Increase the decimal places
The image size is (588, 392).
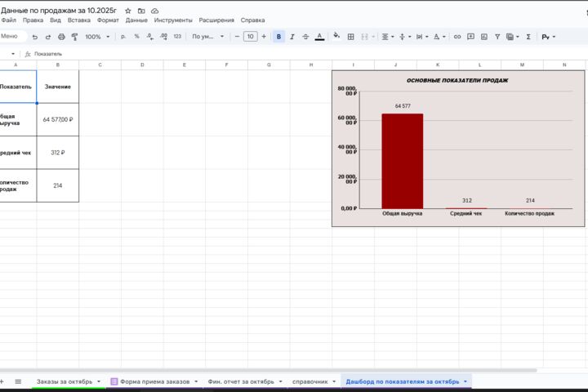coord(163,37)
